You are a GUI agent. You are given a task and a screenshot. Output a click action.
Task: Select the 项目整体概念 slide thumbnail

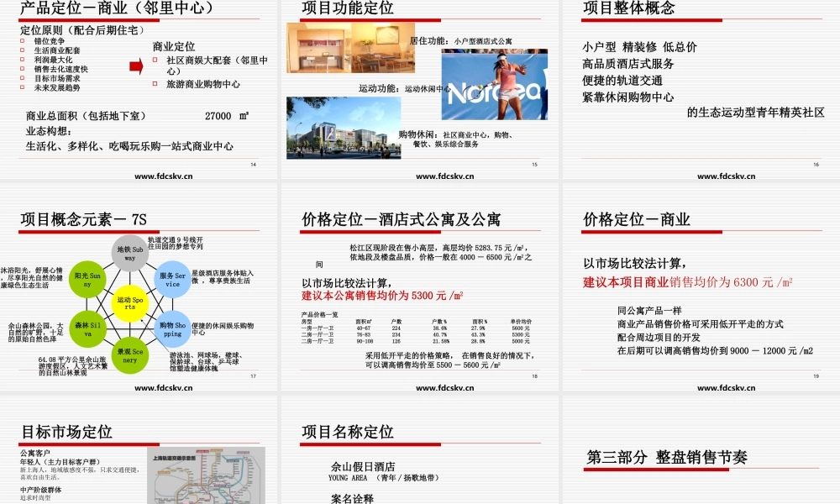coord(701,90)
